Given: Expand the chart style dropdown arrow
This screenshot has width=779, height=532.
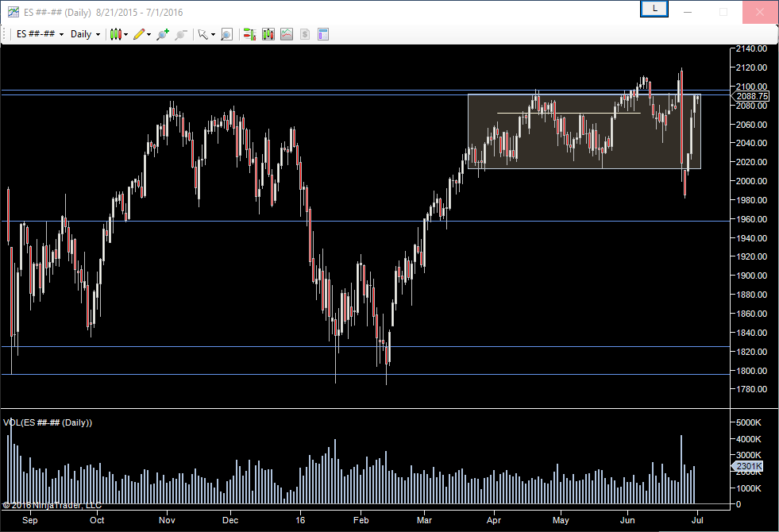Looking at the screenshot, I should point(126,35).
